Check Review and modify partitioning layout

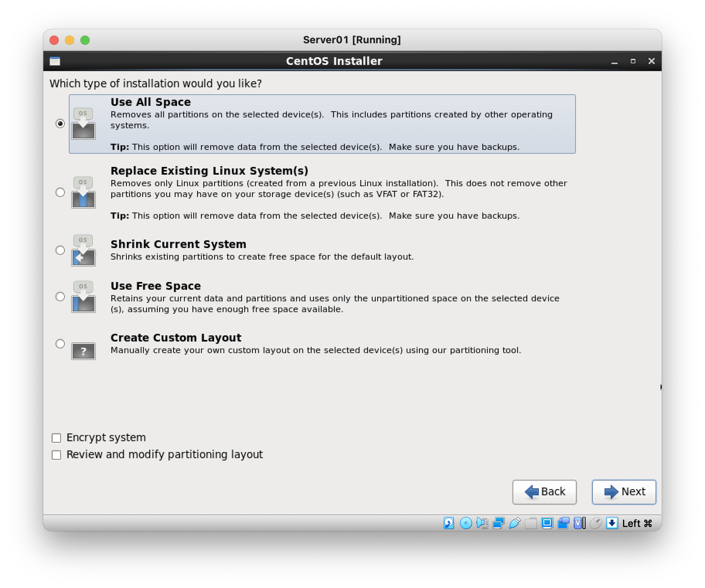coord(56,455)
